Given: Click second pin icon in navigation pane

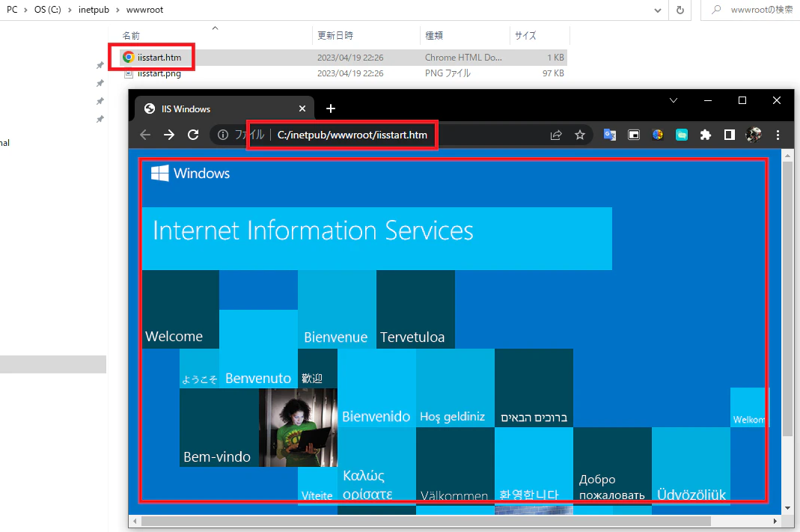Looking at the screenshot, I should click(x=100, y=83).
